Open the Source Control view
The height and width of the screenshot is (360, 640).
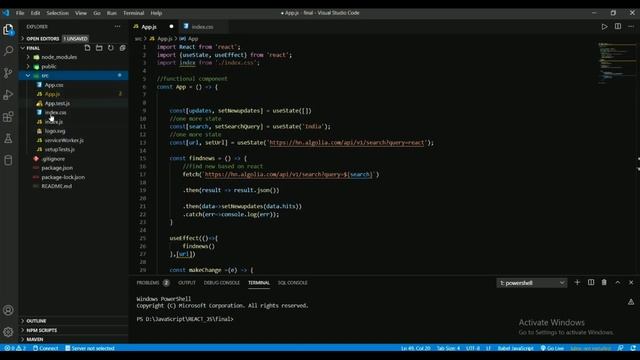8,73
